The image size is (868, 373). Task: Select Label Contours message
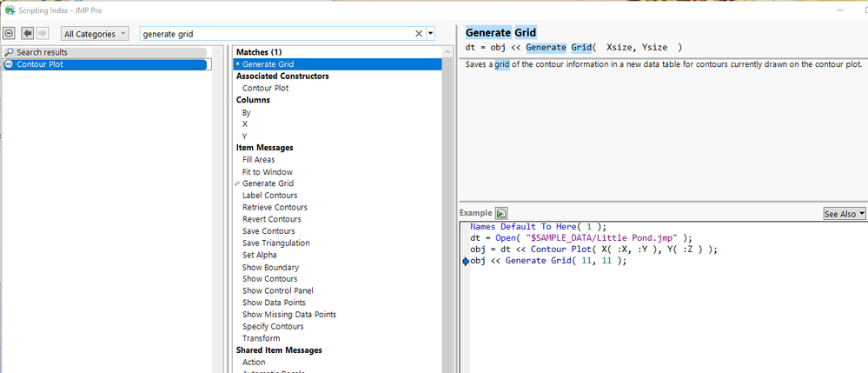point(269,195)
